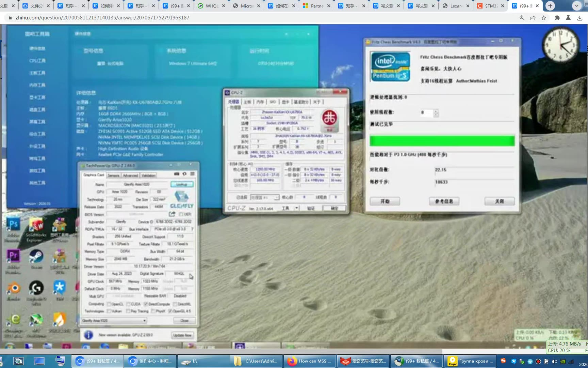Viewport: 588px width, 368px height.
Task: Switch to the WHQL browser tab
Action: click(x=212, y=6)
